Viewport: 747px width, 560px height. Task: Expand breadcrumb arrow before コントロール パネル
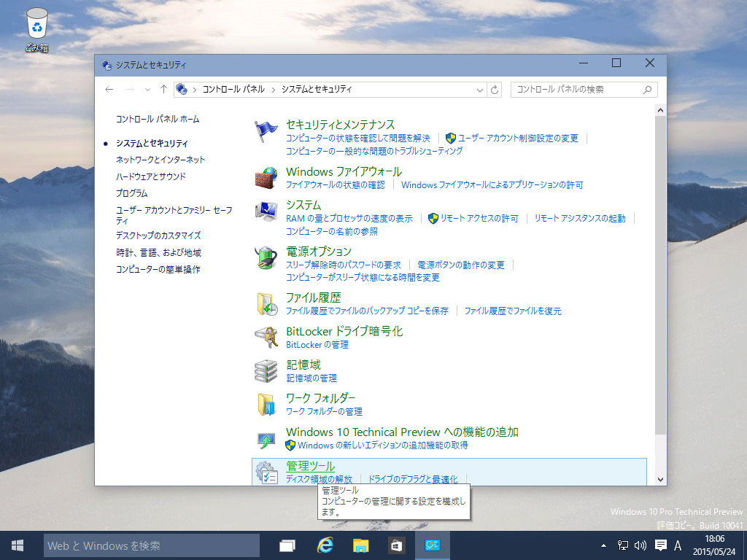(x=194, y=90)
